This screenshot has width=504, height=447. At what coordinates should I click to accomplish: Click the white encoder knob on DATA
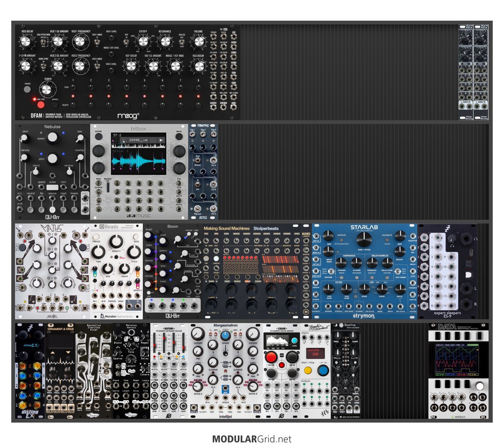[480, 386]
